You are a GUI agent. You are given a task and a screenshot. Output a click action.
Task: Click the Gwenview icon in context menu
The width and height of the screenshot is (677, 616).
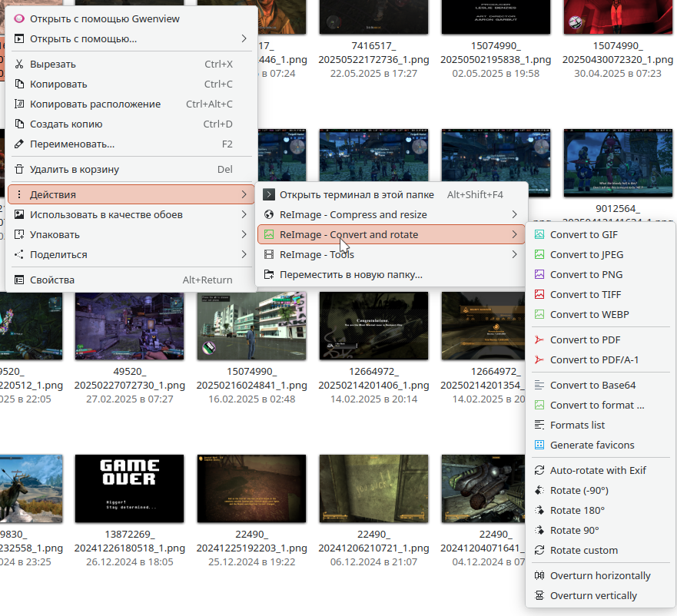coord(19,18)
